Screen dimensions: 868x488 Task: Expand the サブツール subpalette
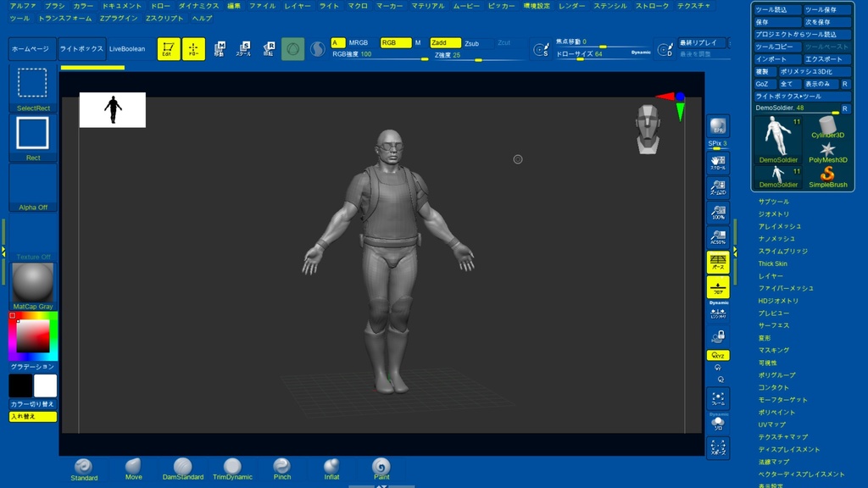click(774, 202)
